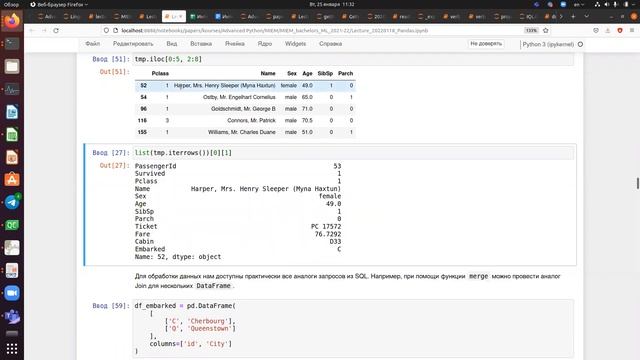This screenshot has height=360, width=640.
Task: Select the 'Harper, Mrs. Henry Sleeper' table cell
Action: (224, 86)
